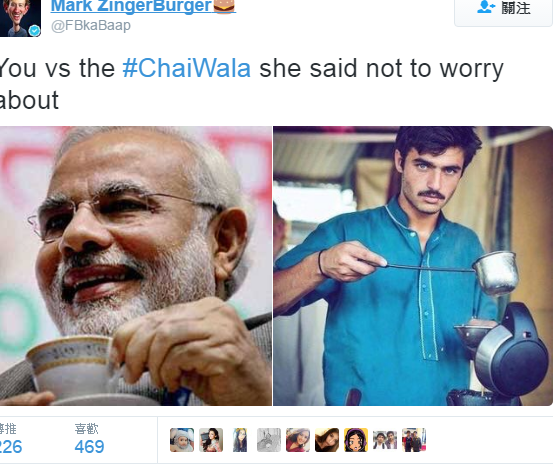Open the #ChaiWala hashtag link
Image resolution: width=553 pixels, height=465 pixels.
pos(187,68)
